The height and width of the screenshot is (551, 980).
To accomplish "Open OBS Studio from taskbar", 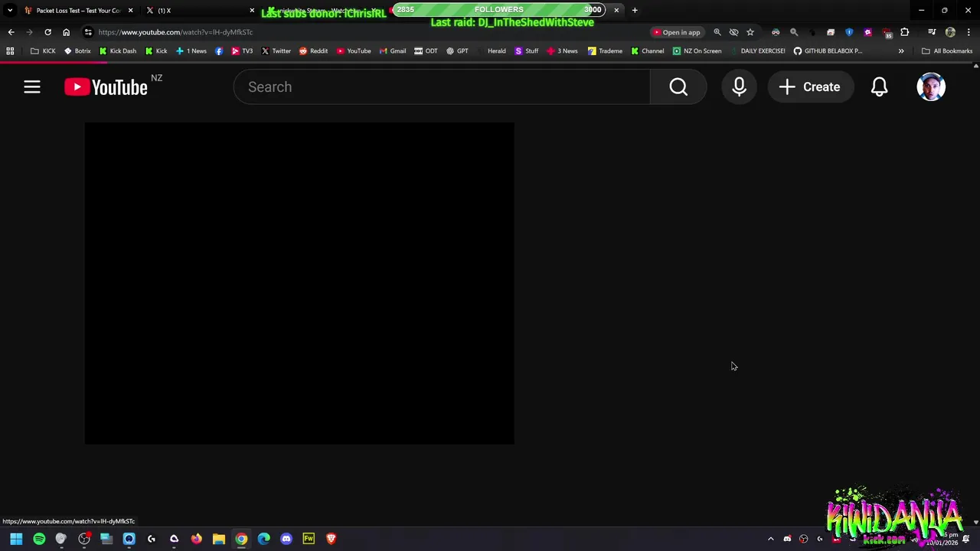I will tap(84, 539).
